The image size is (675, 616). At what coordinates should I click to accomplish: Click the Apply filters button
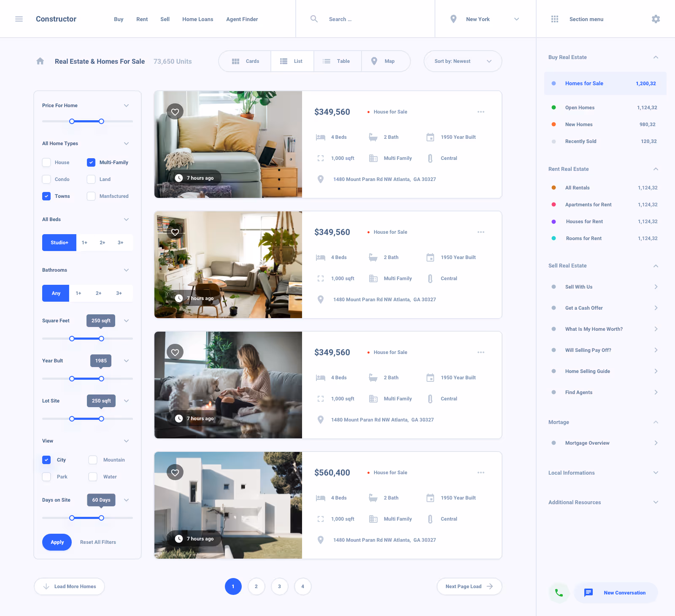(x=57, y=542)
